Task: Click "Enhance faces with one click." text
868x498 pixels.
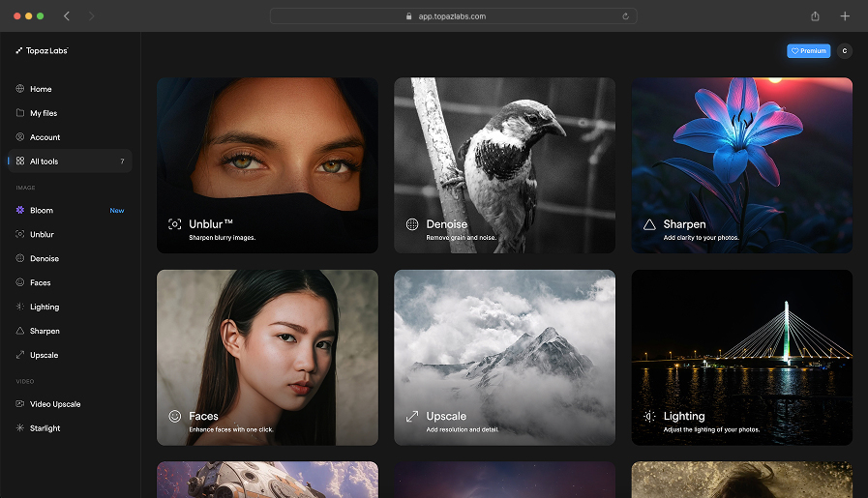Action: click(x=231, y=429)
